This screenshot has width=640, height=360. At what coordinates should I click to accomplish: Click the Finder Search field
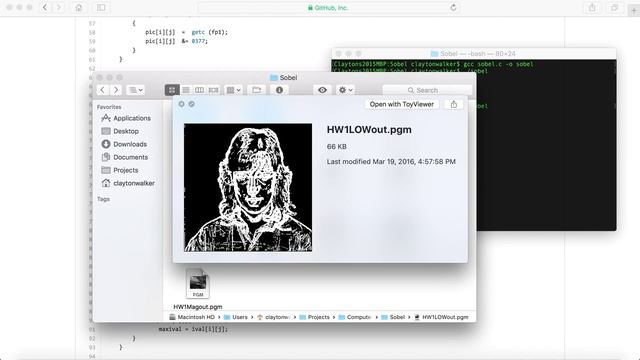(x=427, y=90)
